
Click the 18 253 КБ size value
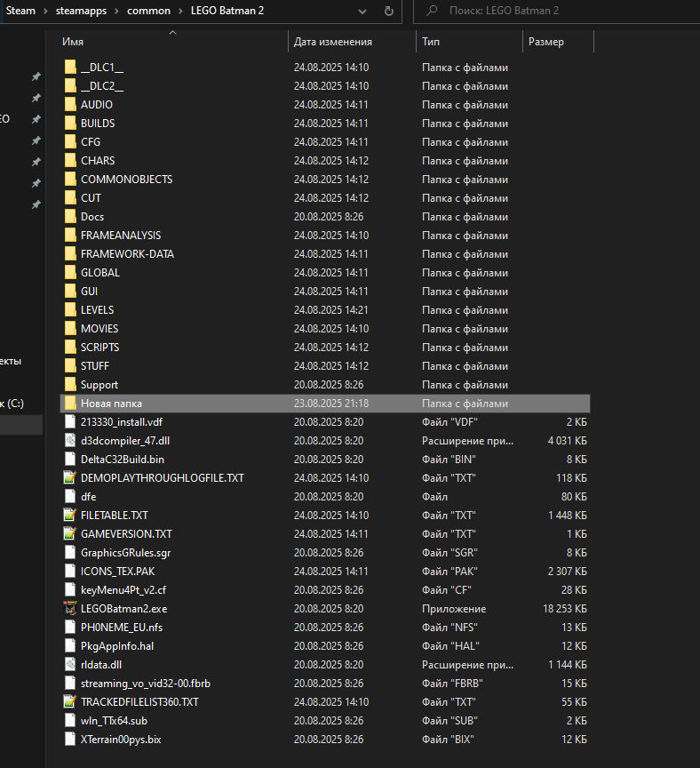[x=564, y=609]
